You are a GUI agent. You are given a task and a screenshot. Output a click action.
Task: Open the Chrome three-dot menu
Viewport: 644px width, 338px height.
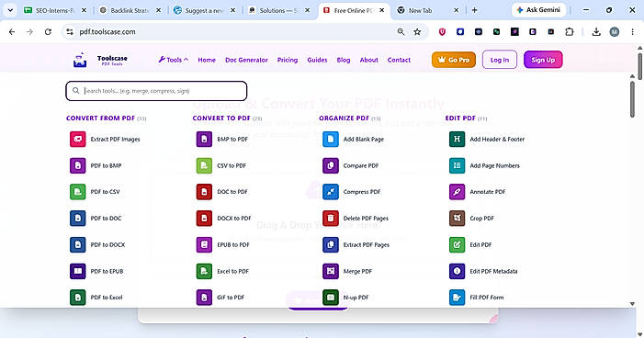[x=632, y=31]
